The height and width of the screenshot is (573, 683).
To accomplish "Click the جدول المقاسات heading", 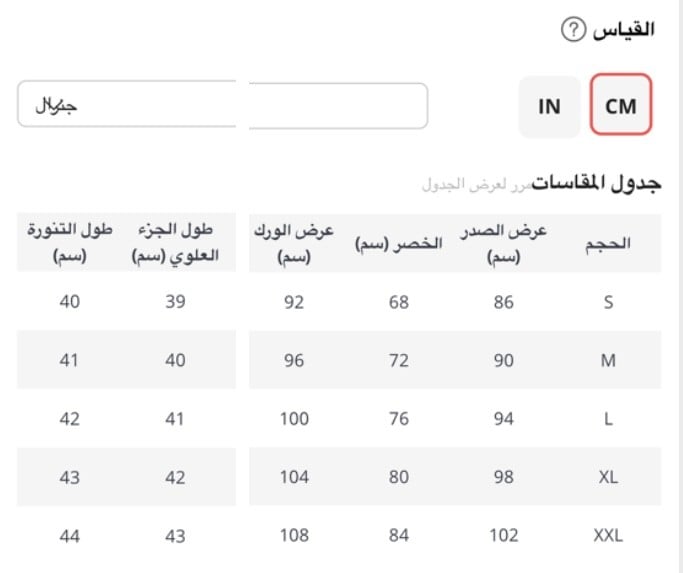I will click(597, 183).
